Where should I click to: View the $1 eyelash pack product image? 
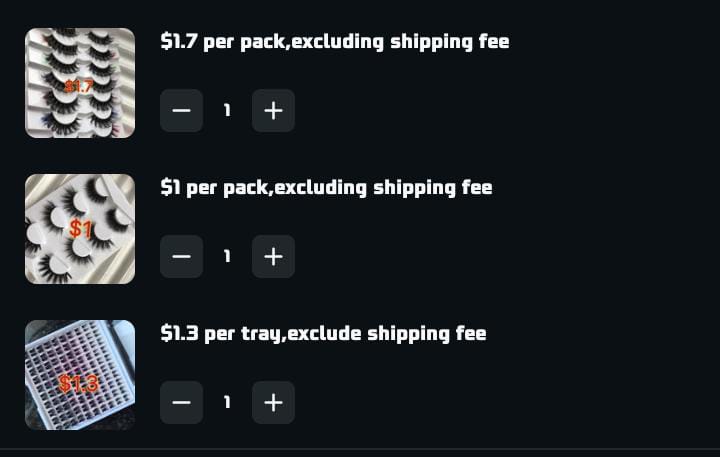[x=80, y=229]
